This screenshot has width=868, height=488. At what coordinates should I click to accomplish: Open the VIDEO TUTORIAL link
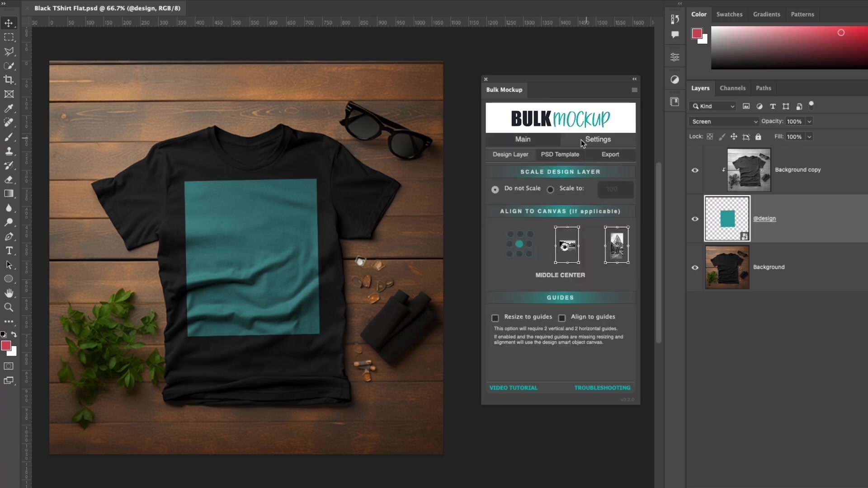tap(514, 388)
